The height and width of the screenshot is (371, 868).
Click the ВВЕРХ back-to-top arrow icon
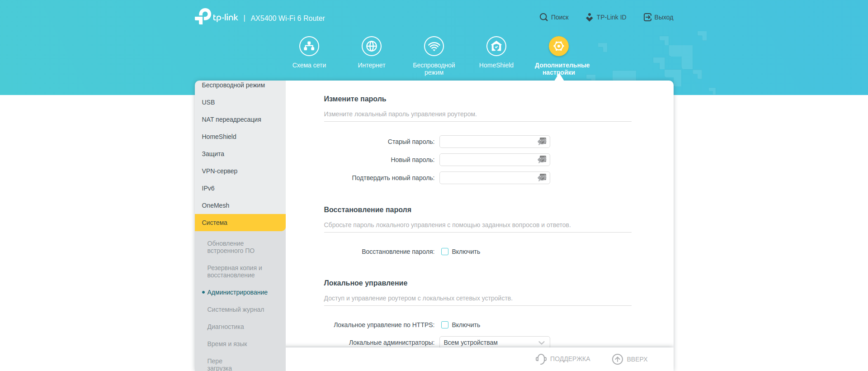tap(617, 359)
